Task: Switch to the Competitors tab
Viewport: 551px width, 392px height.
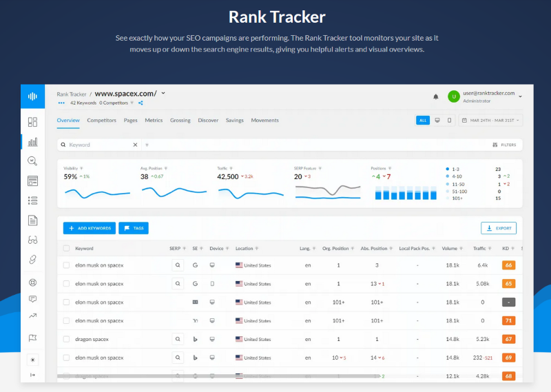Action: 101,121
